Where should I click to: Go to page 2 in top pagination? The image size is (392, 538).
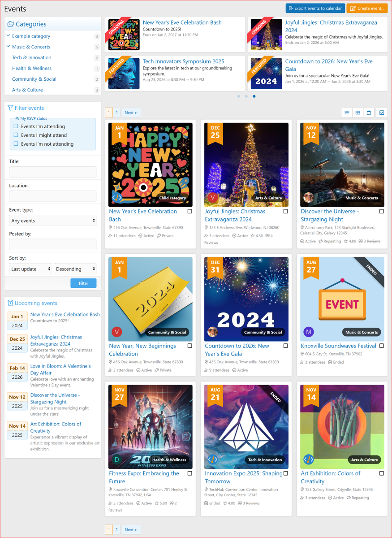click(x=116, y=113)
